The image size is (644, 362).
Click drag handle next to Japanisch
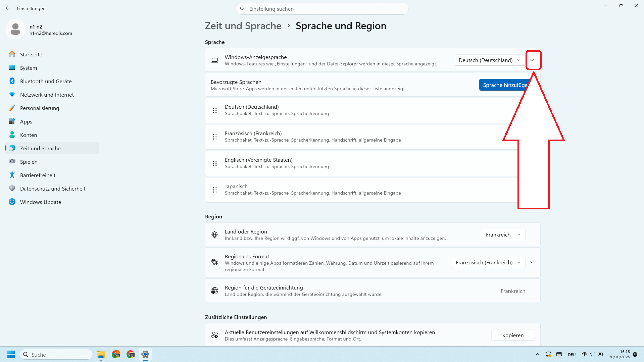coord(215,190)
